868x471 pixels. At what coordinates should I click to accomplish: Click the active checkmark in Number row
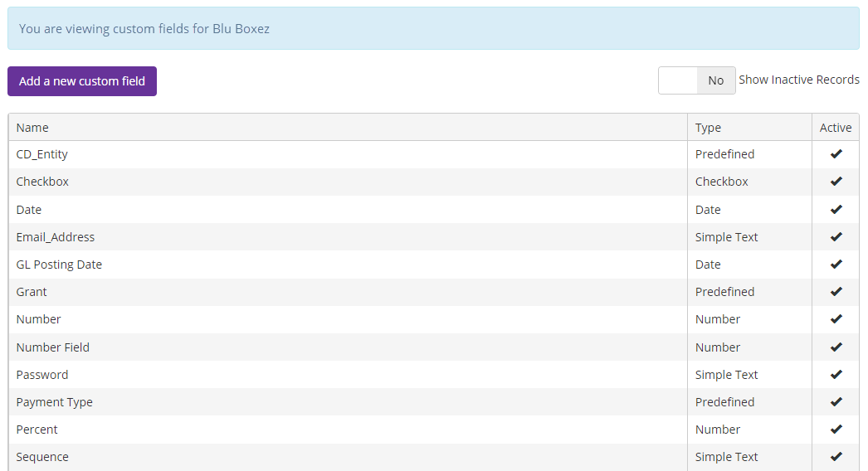pyautogui.click(x=836, y=318)
